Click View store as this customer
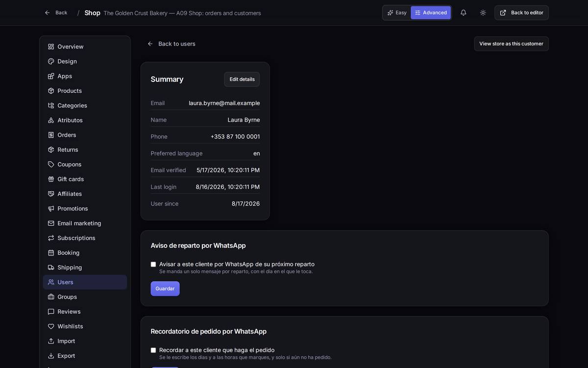The width and height of the screenshot is (588, 368). [x=511, y=44]
